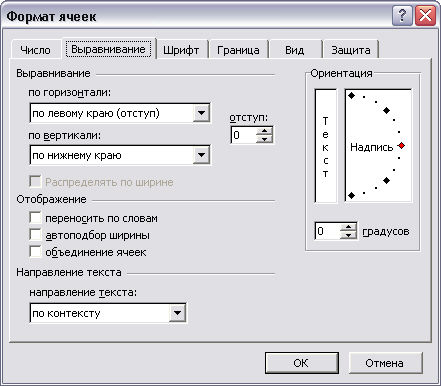Click the bottom minus-90-degree orientation diamond
Image resolution: width=441 pixels, height=386 pixels.
[x=351, y=196]
